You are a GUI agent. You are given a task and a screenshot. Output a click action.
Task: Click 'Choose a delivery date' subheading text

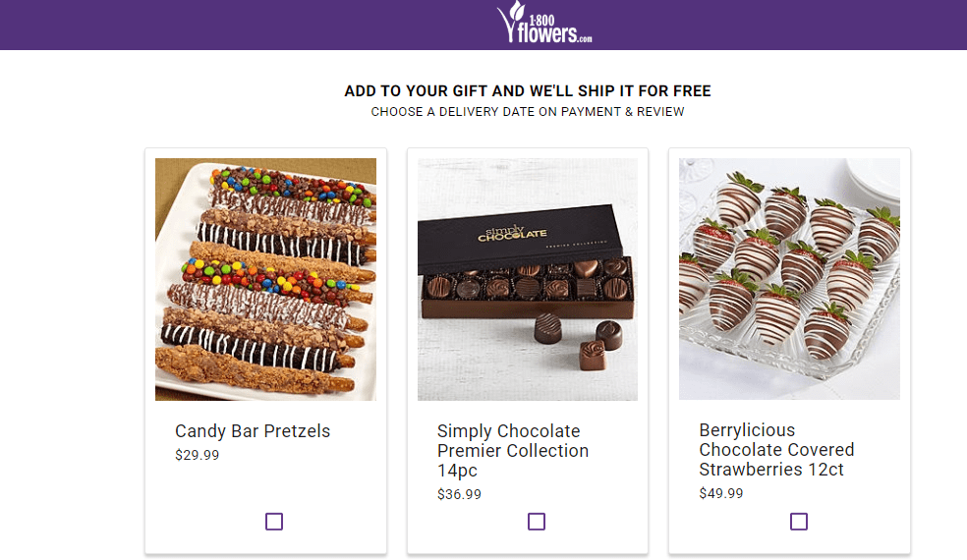[x=527, y=112]
